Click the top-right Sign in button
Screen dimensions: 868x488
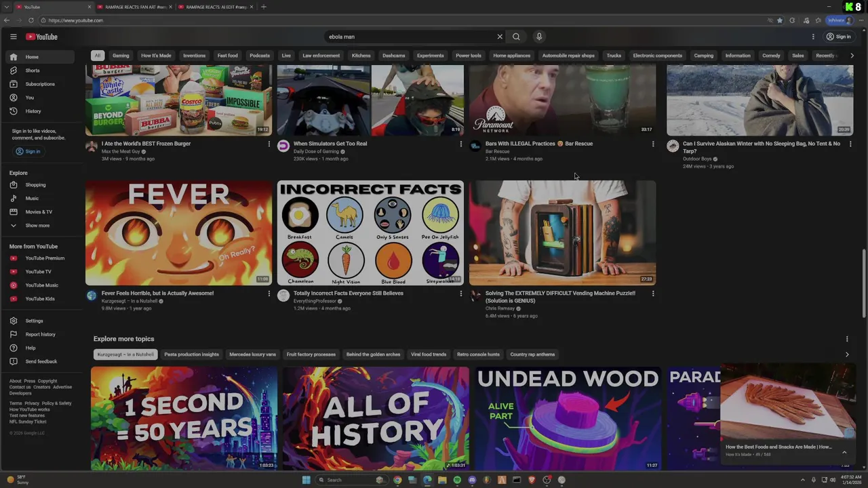[839, 37]
